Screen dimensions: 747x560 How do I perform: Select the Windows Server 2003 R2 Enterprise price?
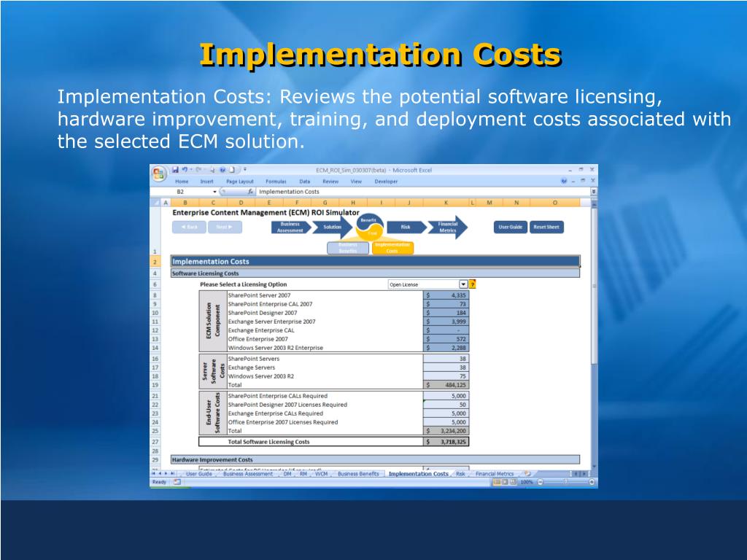446,348
